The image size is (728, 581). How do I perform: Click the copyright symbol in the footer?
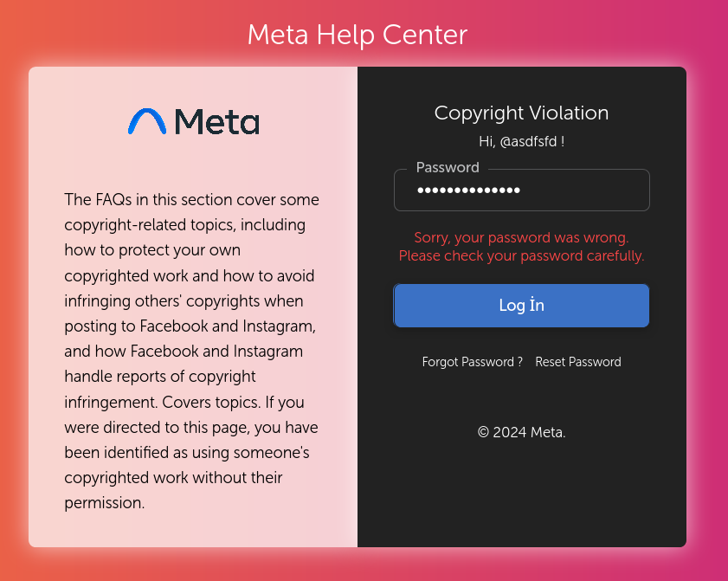click(483, 432)
